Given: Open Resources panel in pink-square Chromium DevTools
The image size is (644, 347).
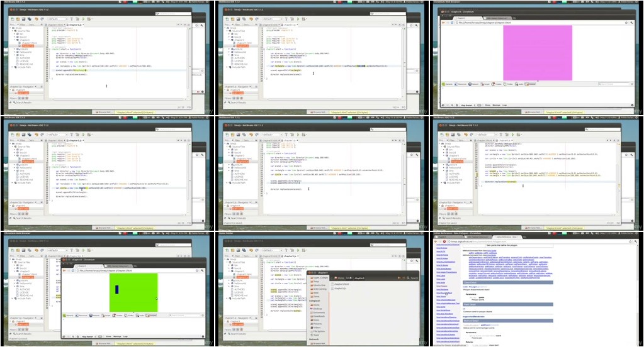Looking at the screenshot, I should (x=460, y=84).
